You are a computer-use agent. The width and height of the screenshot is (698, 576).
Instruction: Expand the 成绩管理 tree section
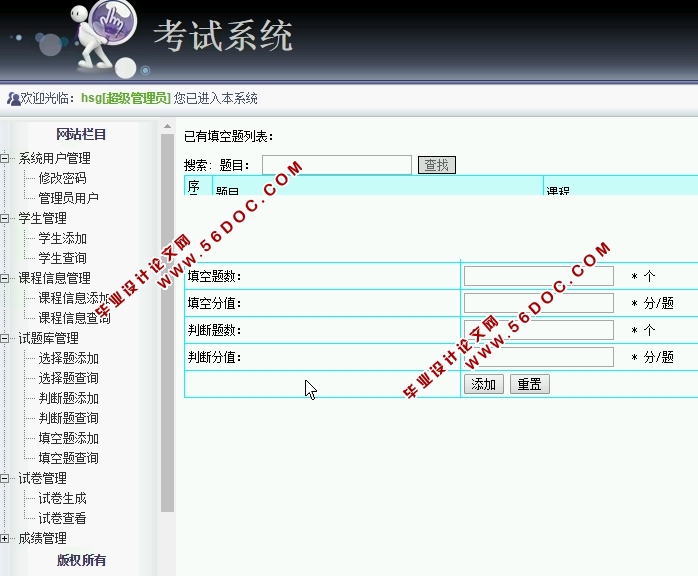click(x=5, y=538)
